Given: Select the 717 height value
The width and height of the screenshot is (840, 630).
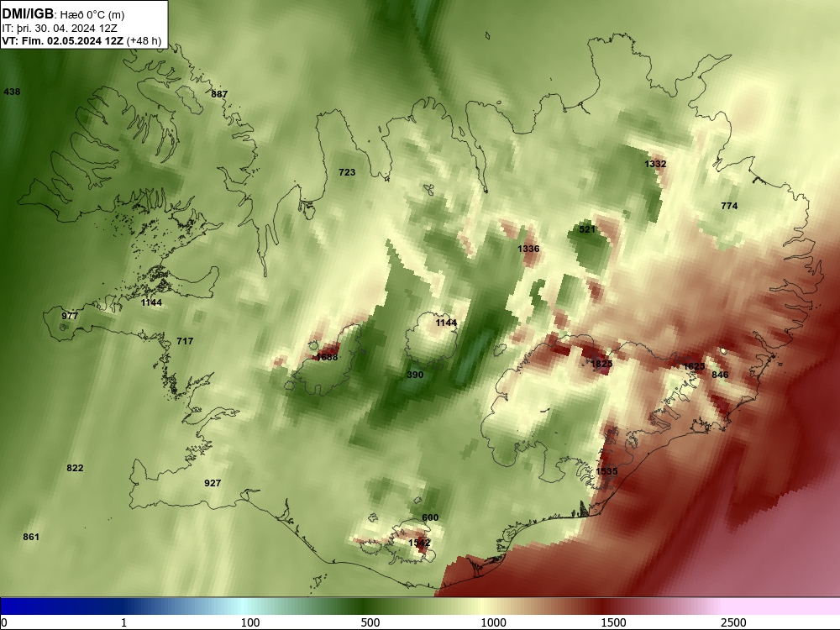Looking at the screenshot, I should coord(185,341).
